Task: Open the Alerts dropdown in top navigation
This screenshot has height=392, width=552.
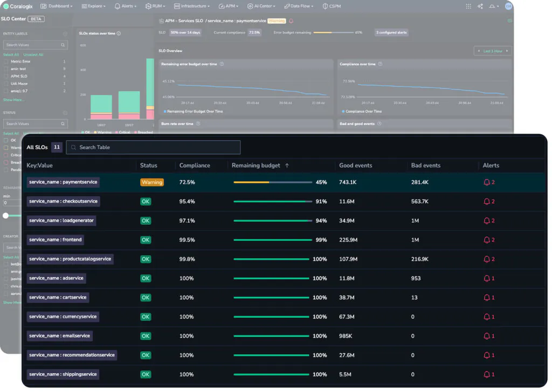Action: click(125, 6)
